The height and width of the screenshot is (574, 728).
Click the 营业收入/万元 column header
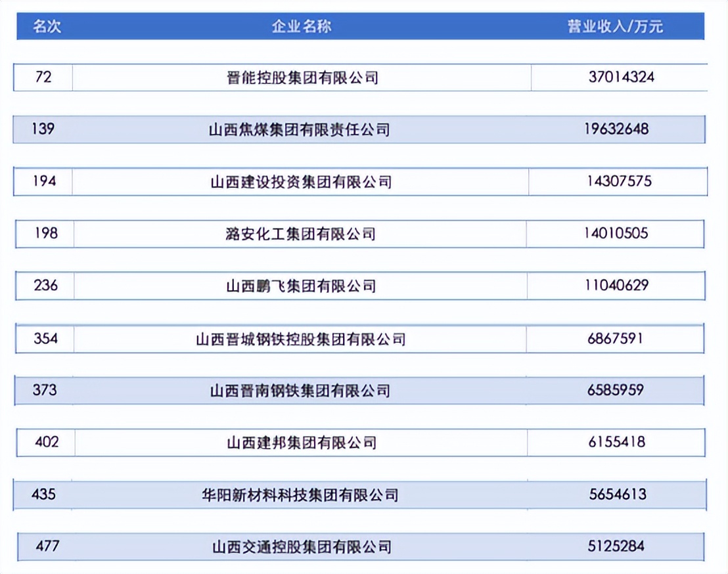point(615,26)
